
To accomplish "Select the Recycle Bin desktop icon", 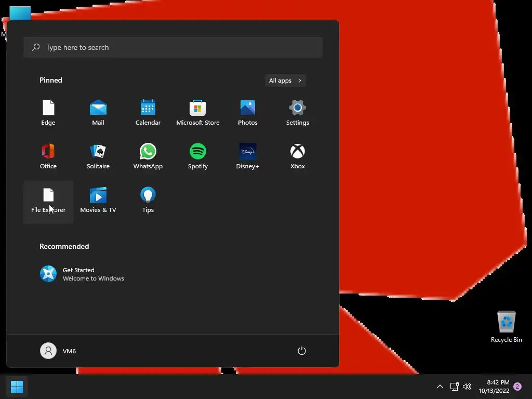I will pos(506,327).
